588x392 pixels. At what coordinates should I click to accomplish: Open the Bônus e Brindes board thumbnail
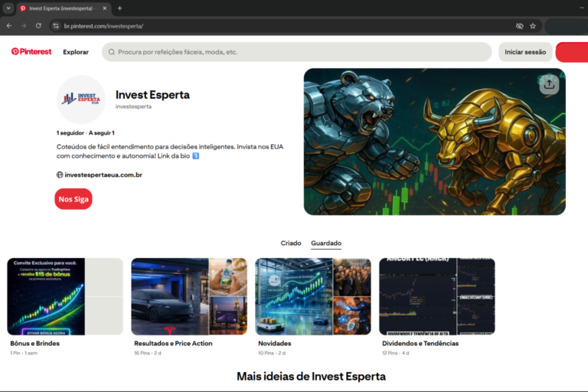[65, 296]
